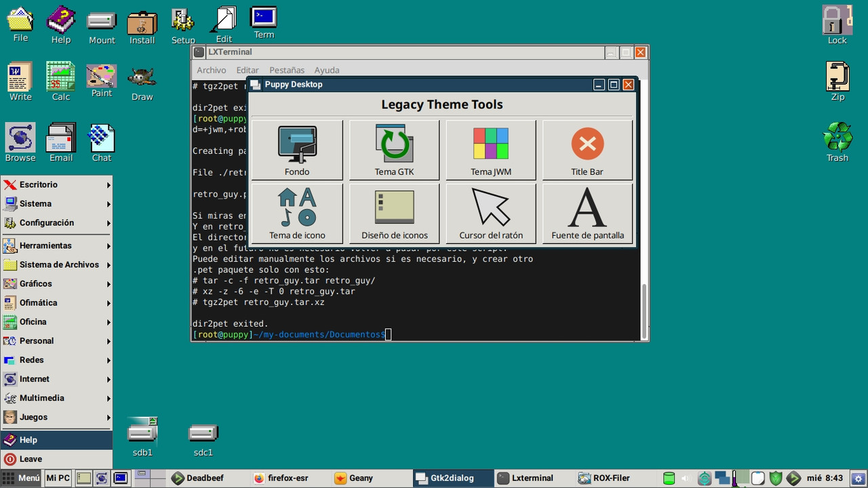This screenshot has width=868, height=488.
Task: Open Fuente de pantalla tool
Action: coord(587,213)
